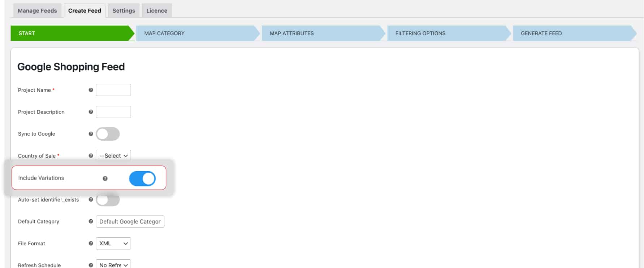Click the Project Name text field
Screen dimensions: 644x268
point(113,90)
